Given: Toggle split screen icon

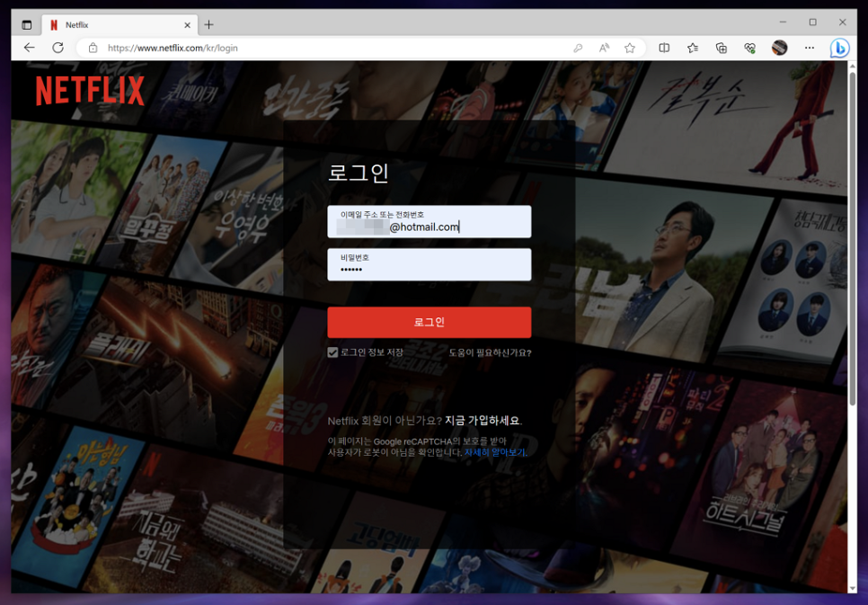Looking at the screenshot, I should (664, 49).
